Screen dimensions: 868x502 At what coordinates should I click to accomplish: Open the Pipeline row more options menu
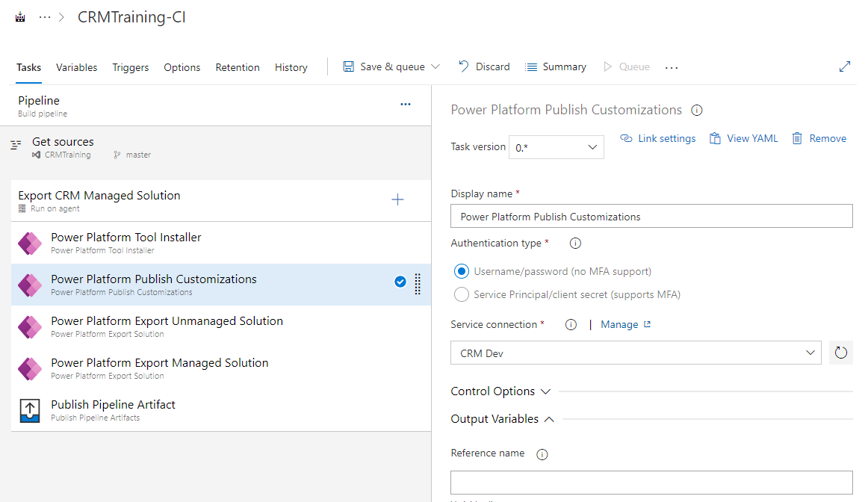click(x=405, y=104)
